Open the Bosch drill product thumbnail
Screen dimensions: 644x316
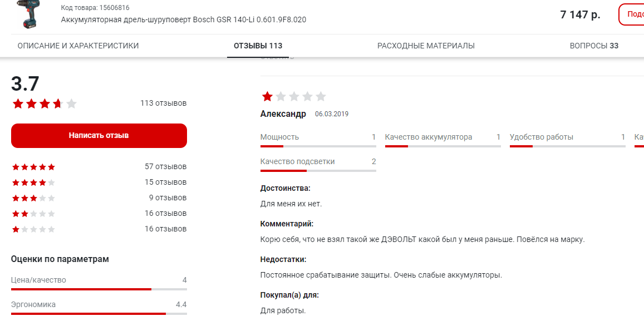pyautogui.click(x=30, y=14)
